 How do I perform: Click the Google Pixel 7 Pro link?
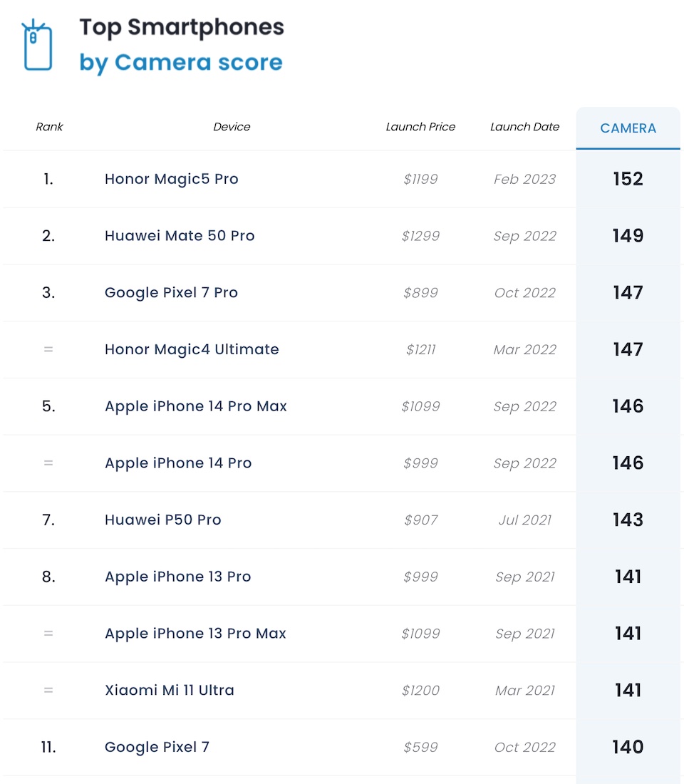(x=171, y=293)
